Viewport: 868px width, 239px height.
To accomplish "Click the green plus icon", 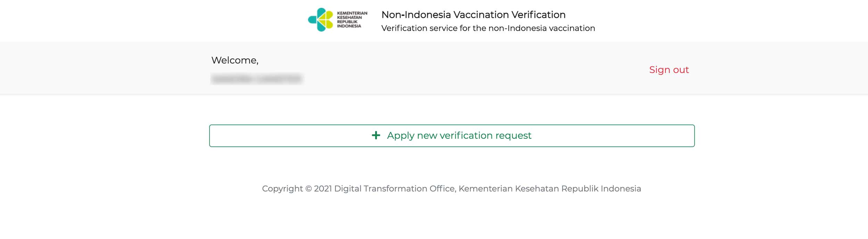I will [376, 135].
